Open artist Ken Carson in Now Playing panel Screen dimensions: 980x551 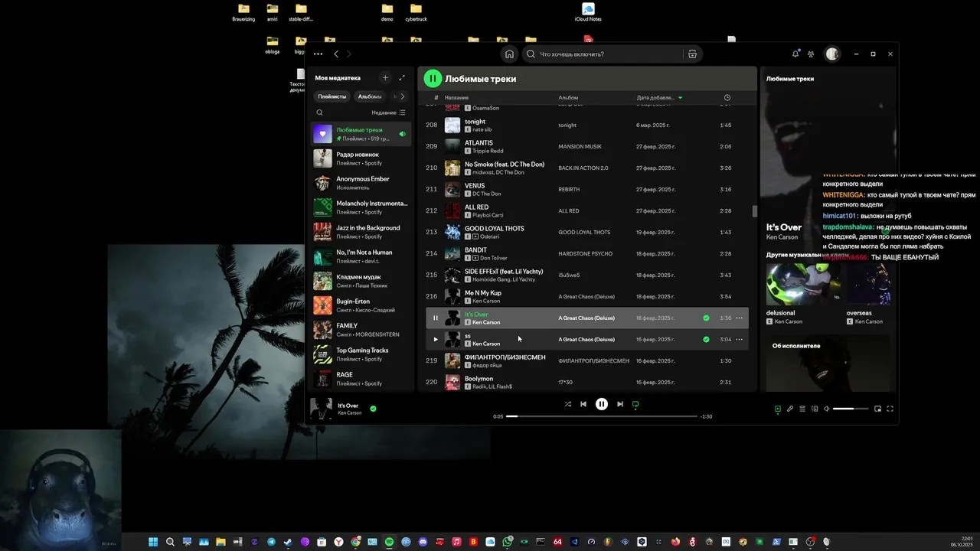pyautogui.click(x=782, y=237)
